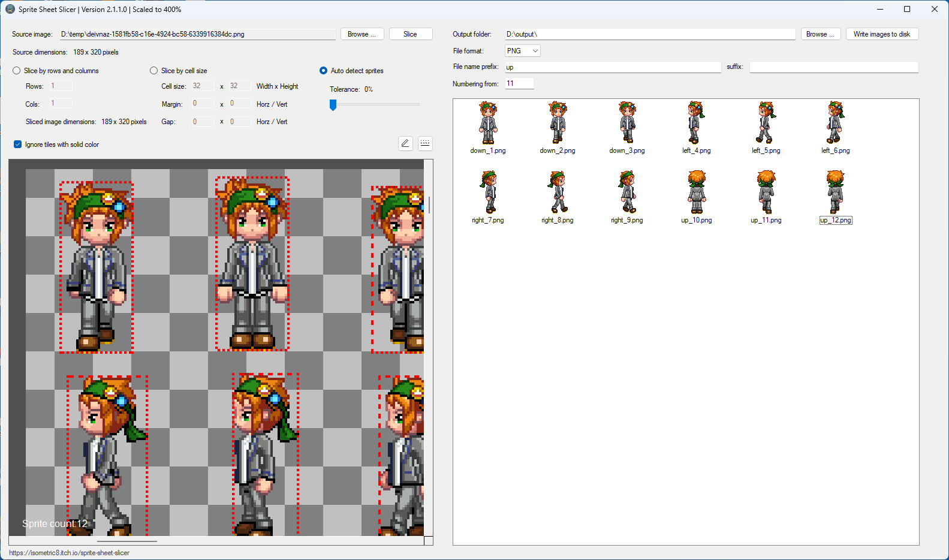Maximize the Sprite Sheet Slicer window
The image size is (949, 560).
coord(907,9)
